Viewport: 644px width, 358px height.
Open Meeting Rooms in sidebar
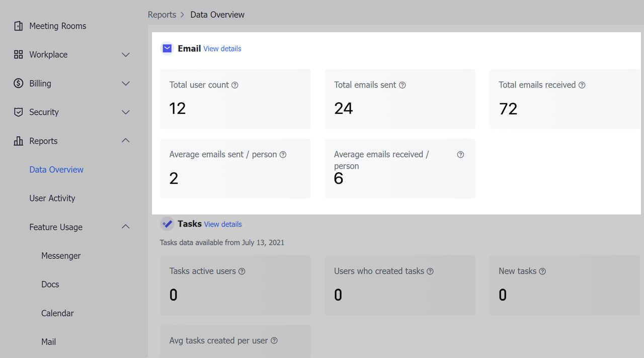point(57,26)
